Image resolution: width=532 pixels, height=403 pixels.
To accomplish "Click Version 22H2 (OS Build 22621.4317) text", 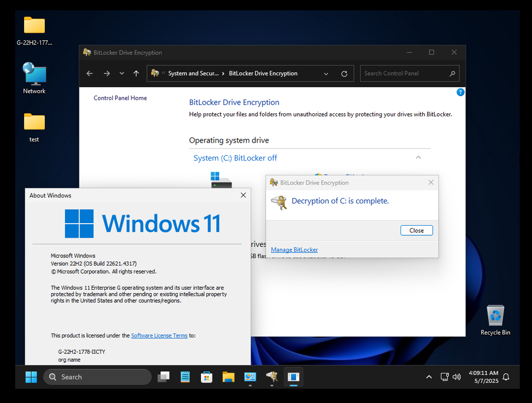I will pos(94,263).
